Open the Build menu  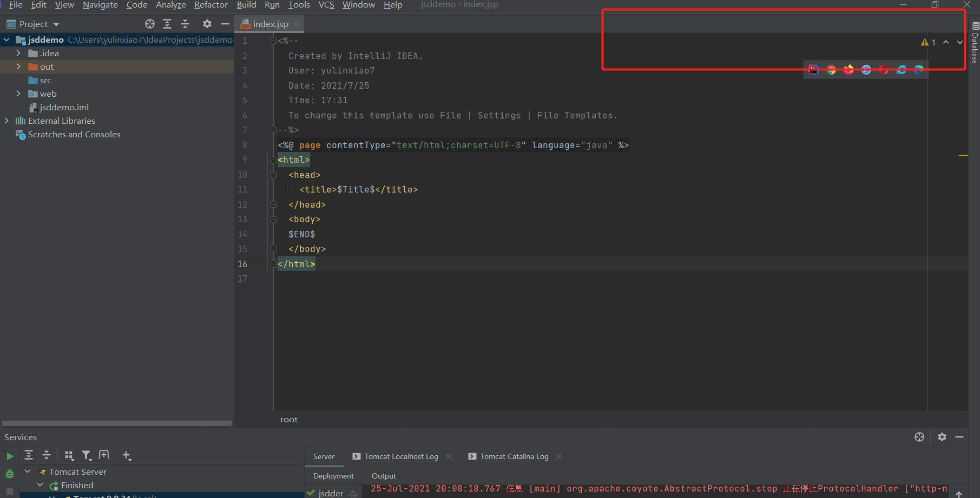[x=246, y=5]
